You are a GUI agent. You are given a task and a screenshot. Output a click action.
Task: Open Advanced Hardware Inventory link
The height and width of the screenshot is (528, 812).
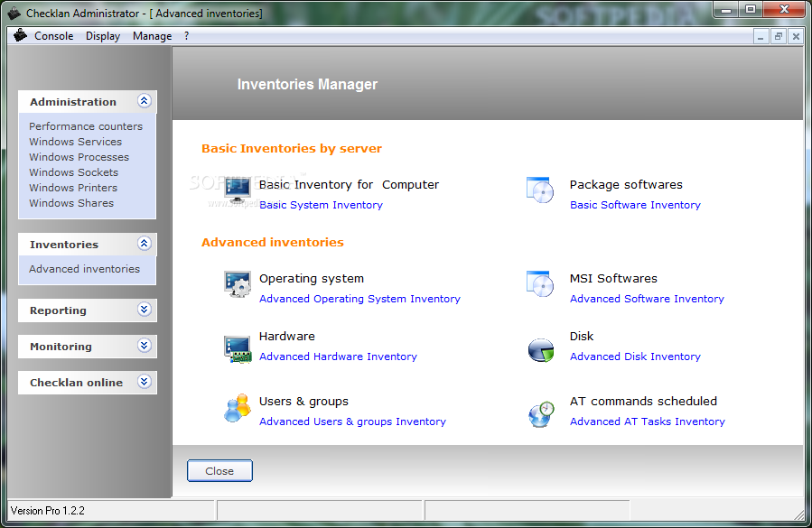point(338,357)
